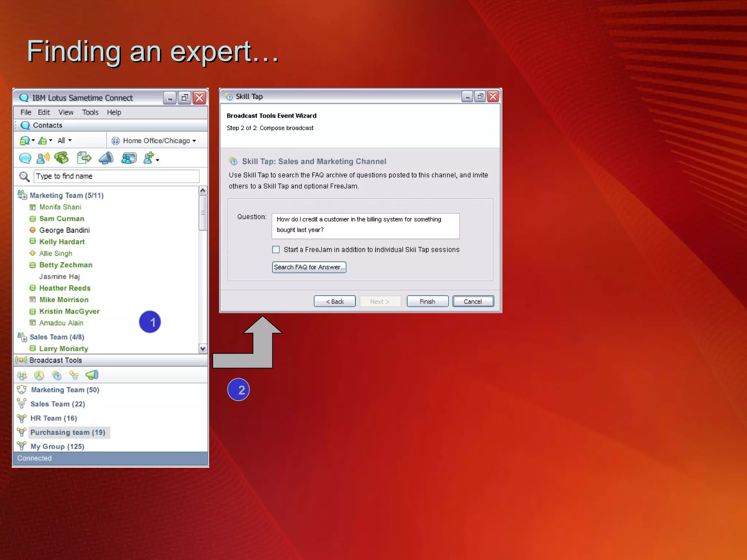Screen dimensions: 747x560
Task: Open the Help menu
Action: pos(114,112)
